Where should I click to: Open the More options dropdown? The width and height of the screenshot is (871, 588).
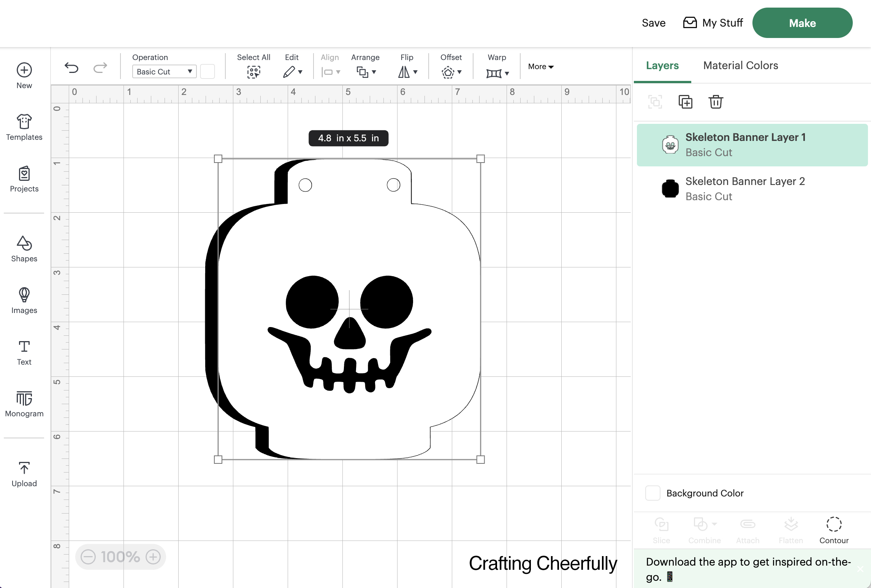pyautogui.click(x=540, y=66)
